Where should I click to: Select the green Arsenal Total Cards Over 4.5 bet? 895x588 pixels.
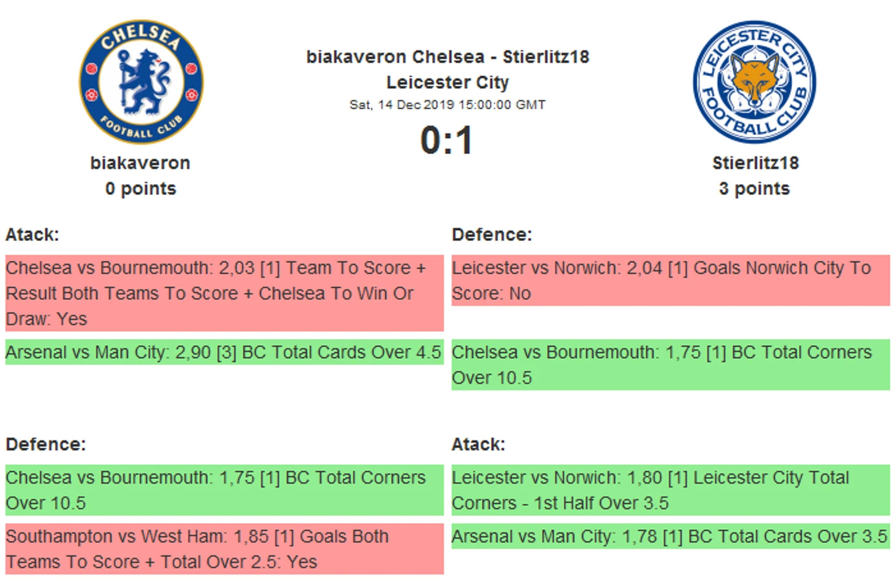coord(224,353)
